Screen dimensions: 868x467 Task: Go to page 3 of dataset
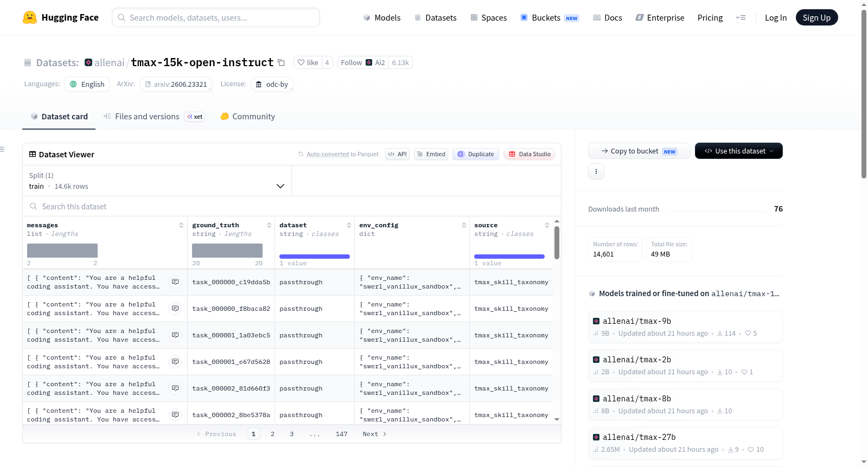tap(292, 434)
